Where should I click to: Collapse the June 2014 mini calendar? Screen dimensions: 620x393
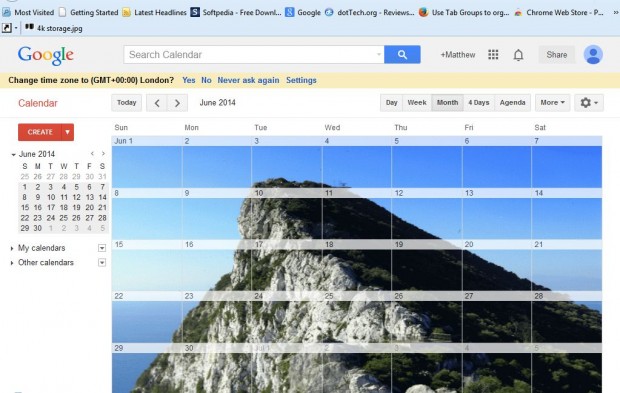click(13, 154)
